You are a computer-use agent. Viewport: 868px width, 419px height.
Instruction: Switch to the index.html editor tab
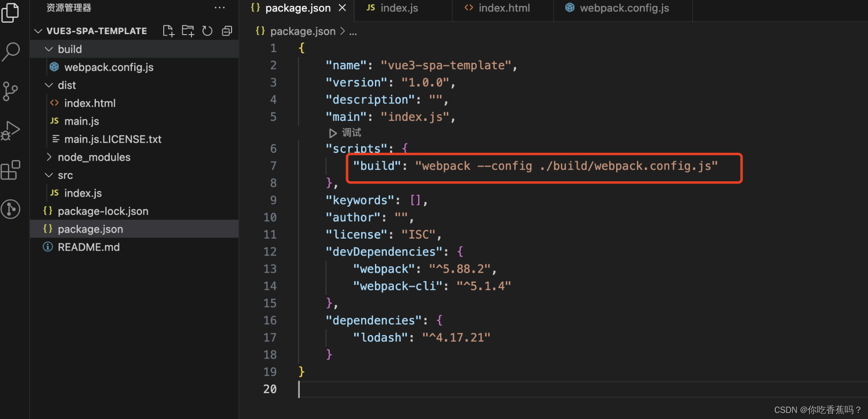click(x=503, y=8)
